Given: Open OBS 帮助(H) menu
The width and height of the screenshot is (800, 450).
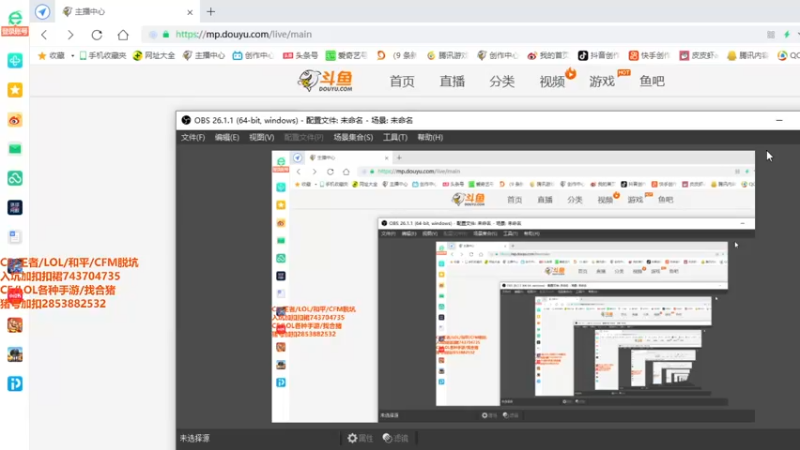Looking at the screenshot, I should (430, 137).
